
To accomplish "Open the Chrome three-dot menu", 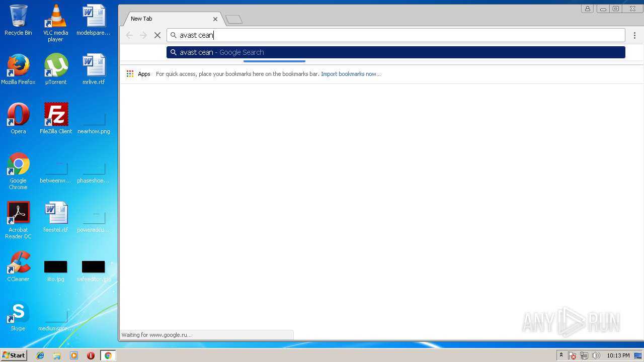I will tap(634, 35).
